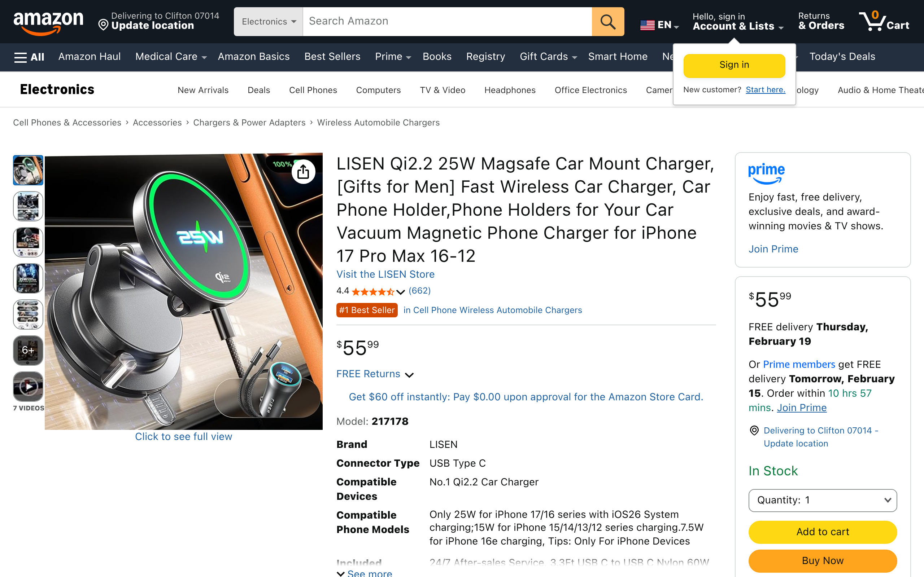Open the Quantity dropdown

(823, 500)
